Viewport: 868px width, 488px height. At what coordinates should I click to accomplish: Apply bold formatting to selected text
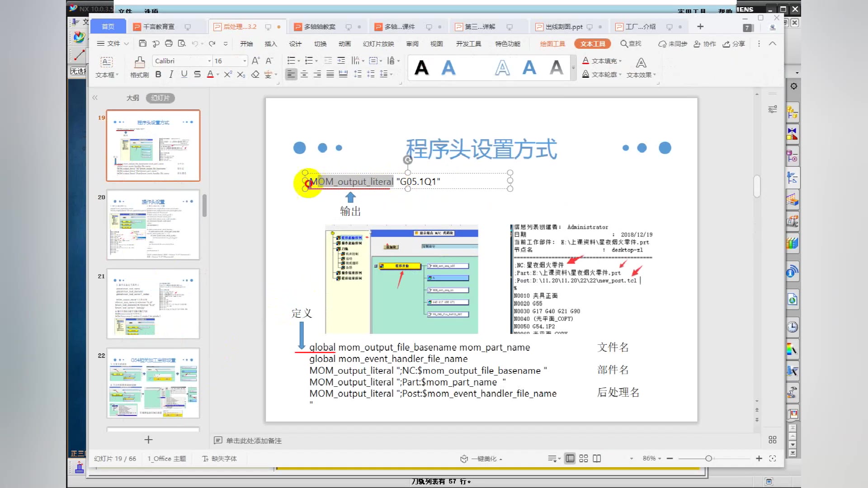(158, 75)
